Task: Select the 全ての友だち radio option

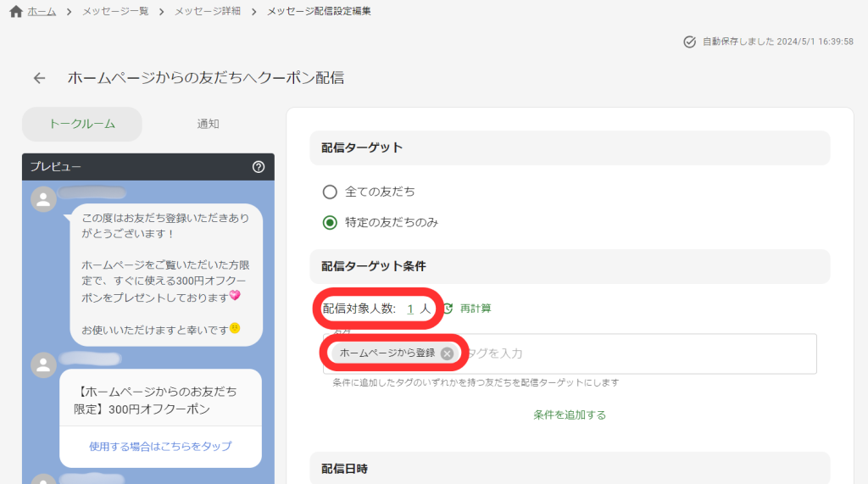Action: [x=330, y=192]
